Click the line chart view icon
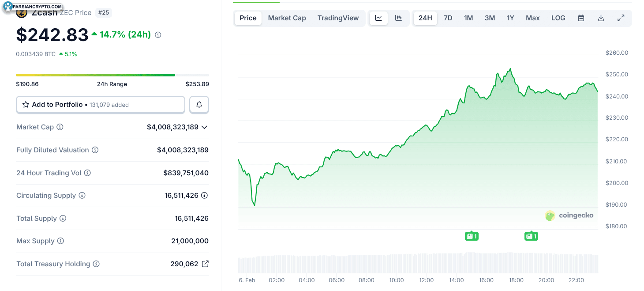Screen dimensions: 644x291 point(378,18)
